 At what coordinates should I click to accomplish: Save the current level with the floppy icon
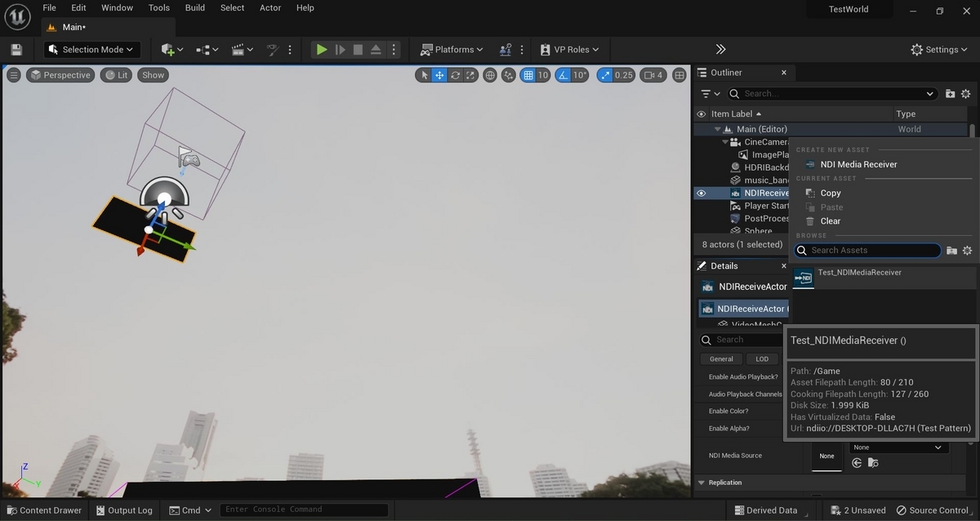(x=16, y=50)
